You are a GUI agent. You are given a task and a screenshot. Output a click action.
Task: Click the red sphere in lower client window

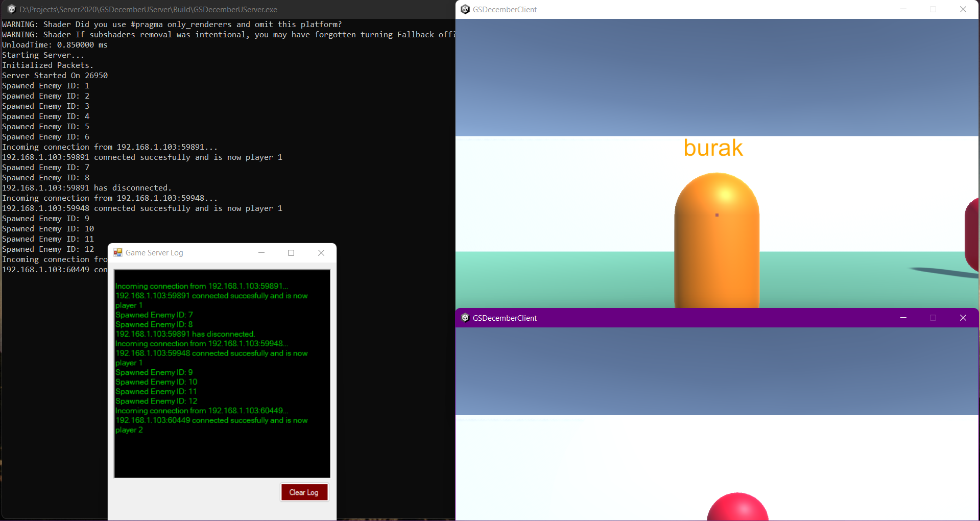(x=737, y=507)
